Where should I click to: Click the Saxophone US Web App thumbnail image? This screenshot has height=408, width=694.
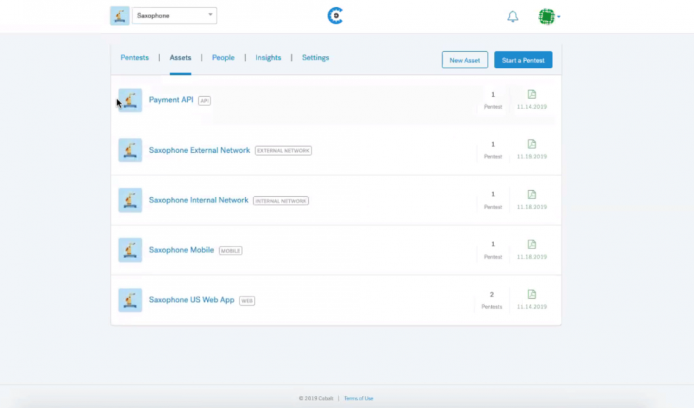(x=130, y=300)
